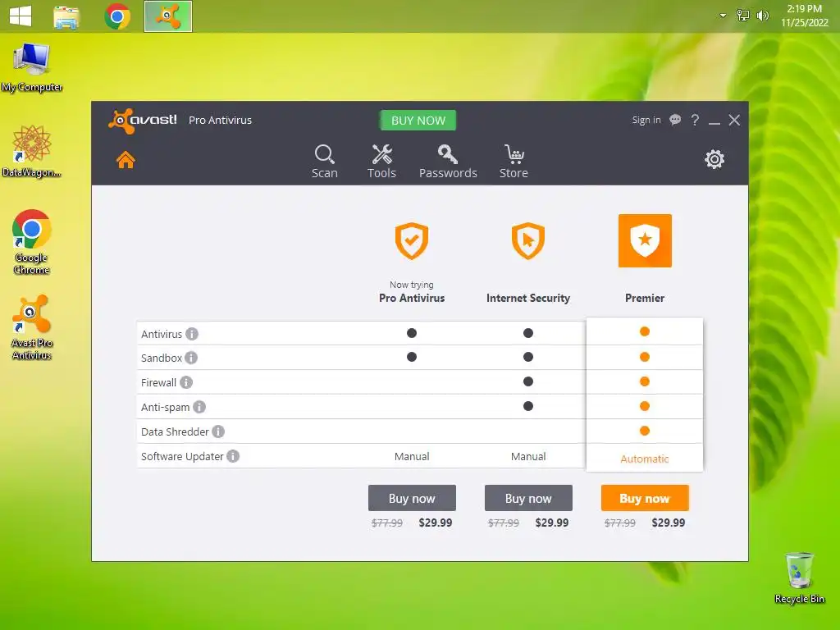Click the orange Data Shredder dot for Premier
The width and height of the screenshot is (840, 630).
645,431
